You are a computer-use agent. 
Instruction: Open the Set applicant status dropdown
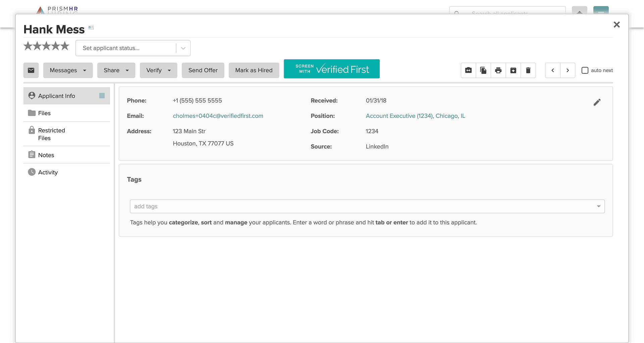(x=133, y=48)
